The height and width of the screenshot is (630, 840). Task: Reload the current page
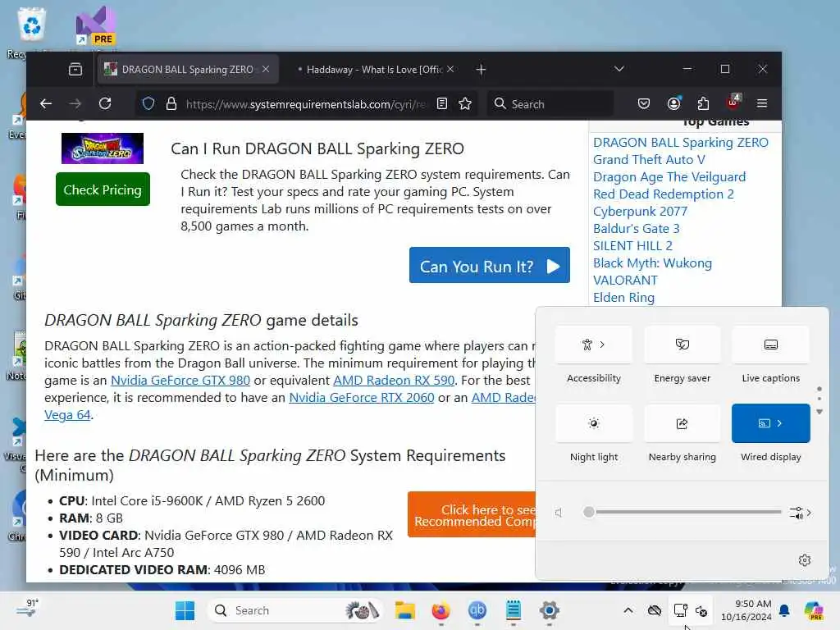click(x=105, y=103)
